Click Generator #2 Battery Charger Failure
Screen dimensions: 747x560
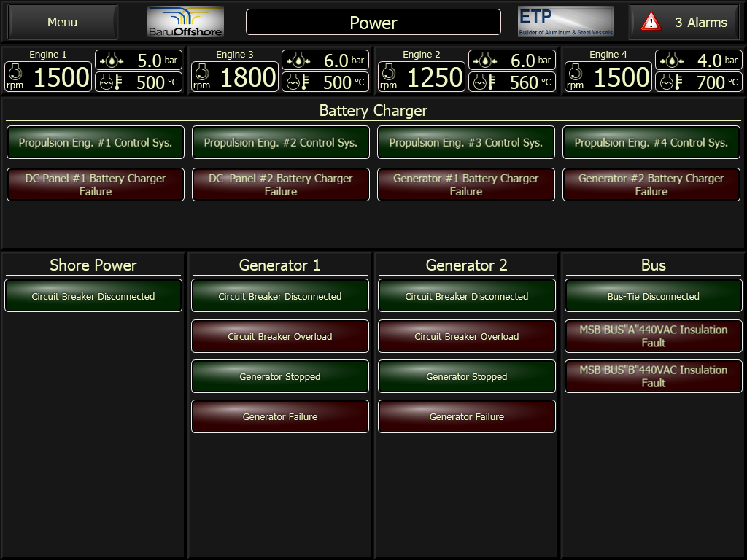click(x=651, y=184)
